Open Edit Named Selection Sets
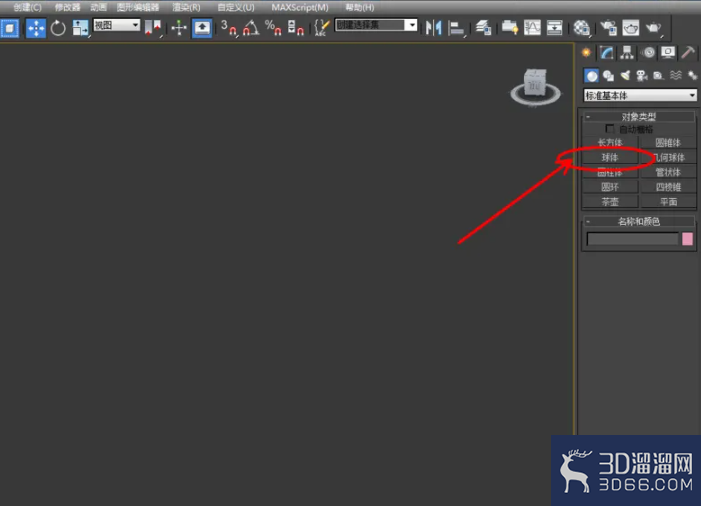701x506 pixels. (x=321, y=28)
